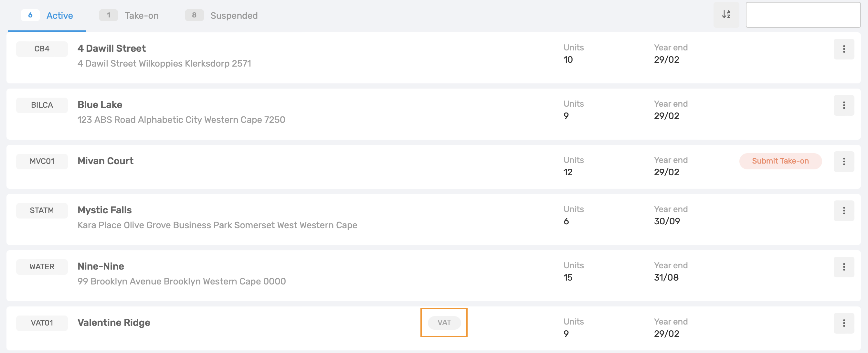
Task: Open three-dot menu for Mivan Court
Action: [843, 162]
